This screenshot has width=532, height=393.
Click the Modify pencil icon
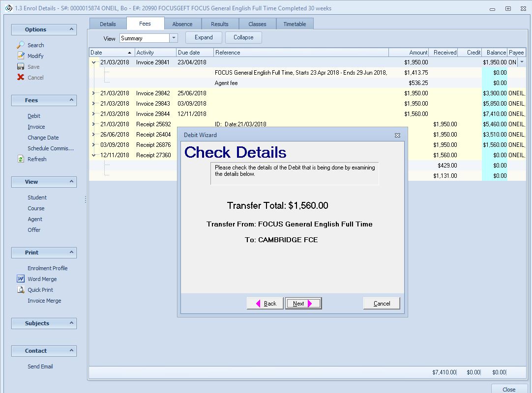[21, 56]
